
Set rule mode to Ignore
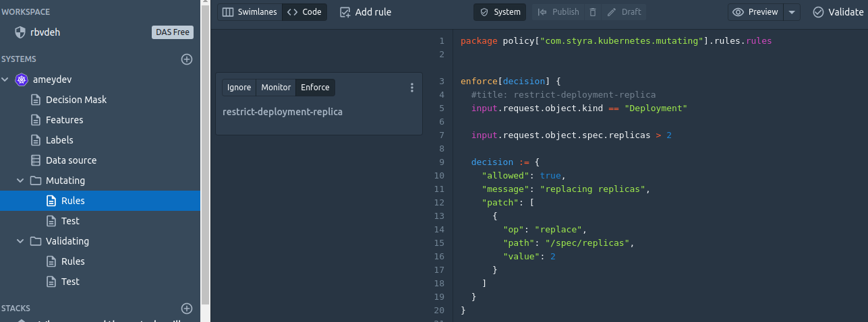(x=239, y=88)
